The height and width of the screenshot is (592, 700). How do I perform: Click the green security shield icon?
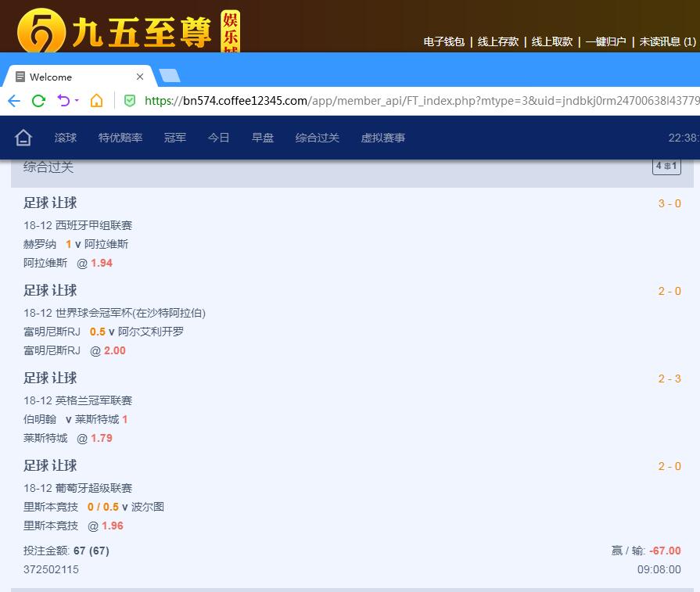[130, 101]
